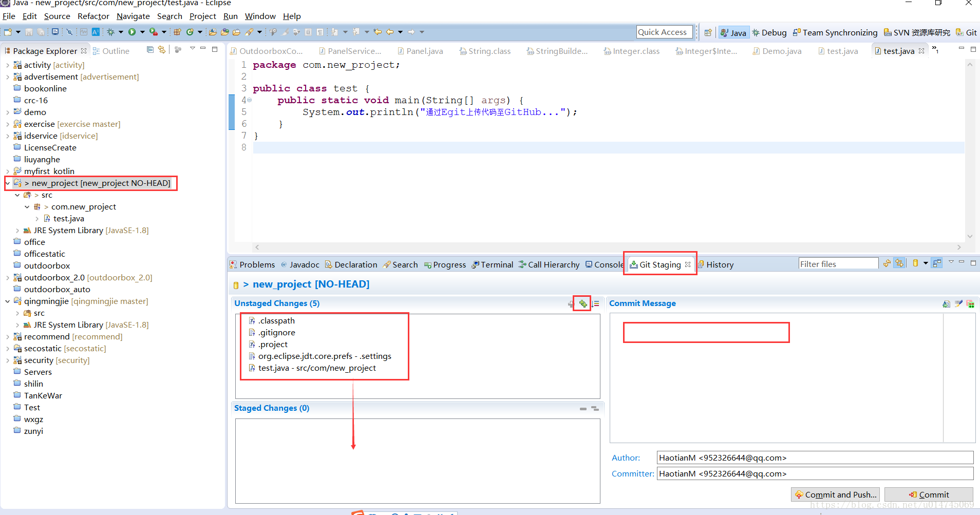Image resolution: width=980 pixels, height=515 pixels.
Task: Open the Refactor menu
Action: tap(93, 16)
